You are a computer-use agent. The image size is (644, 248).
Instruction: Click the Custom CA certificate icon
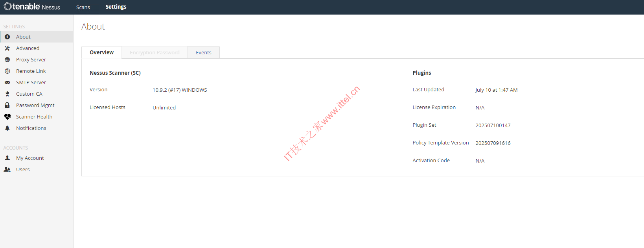click(7, 94)
